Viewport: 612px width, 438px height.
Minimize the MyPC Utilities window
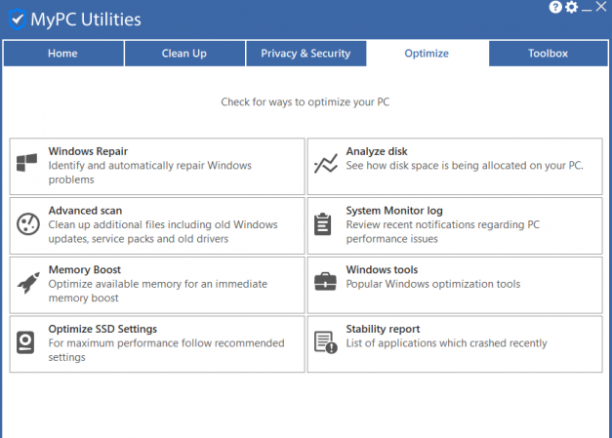pyautogui.click(x=587, y=8)
